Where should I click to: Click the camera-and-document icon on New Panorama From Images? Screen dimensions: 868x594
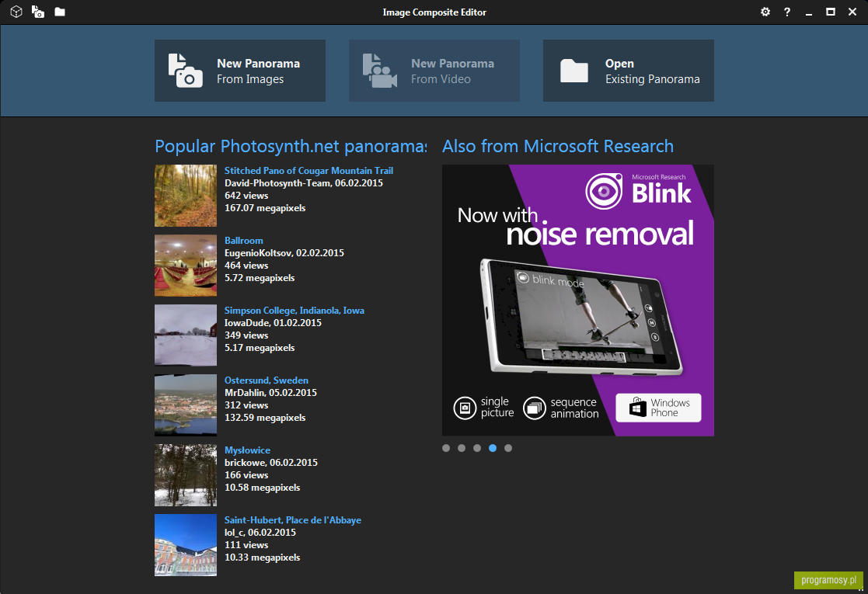pyautogui.click(x=186, y=71)
